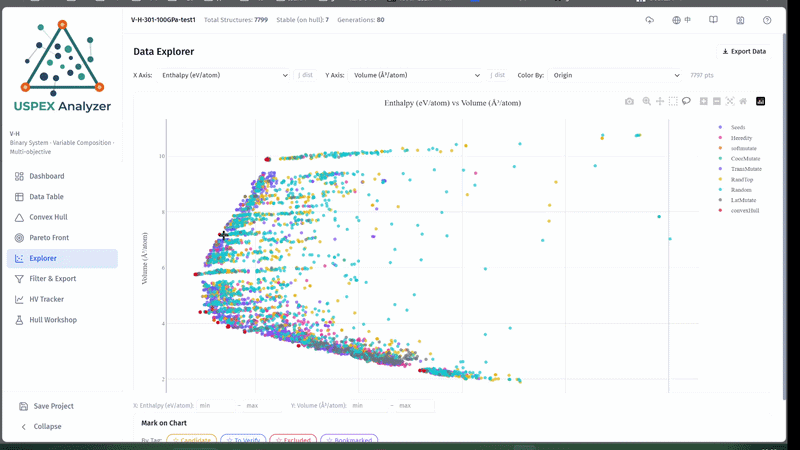Open Filter & Export page
This screenshot has height=450, width=800.
[x=62, y=279]
